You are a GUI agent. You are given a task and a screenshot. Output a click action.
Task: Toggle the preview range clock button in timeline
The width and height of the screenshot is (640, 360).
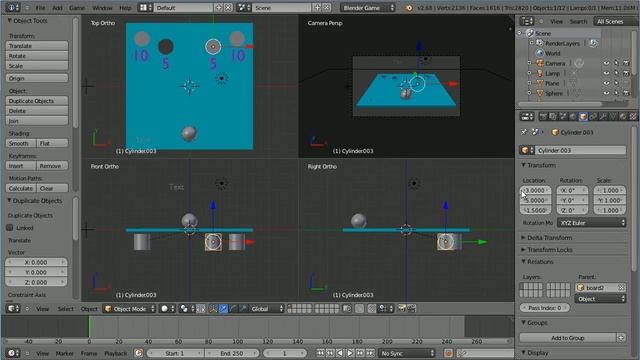(138, 353)
